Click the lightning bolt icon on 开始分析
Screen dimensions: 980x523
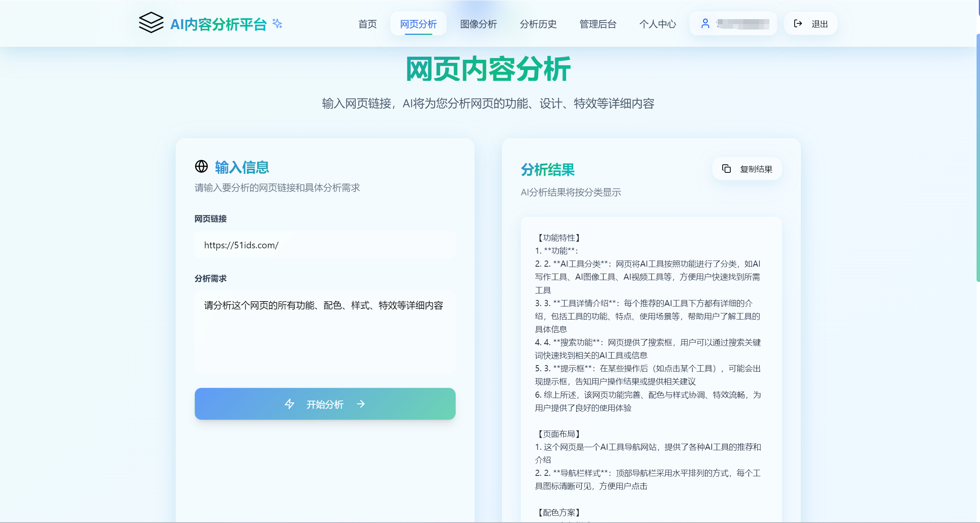pyautogui.click(x=290, y=404)
